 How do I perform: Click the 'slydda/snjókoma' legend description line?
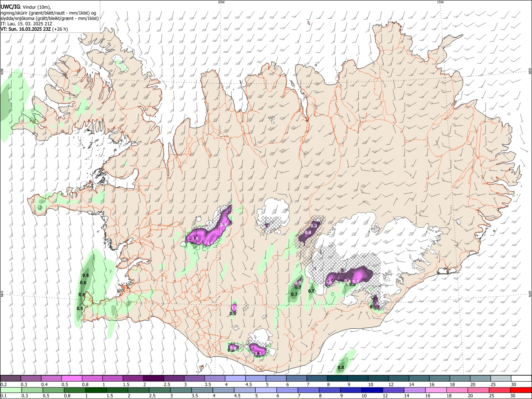click(x=49, y=18)
